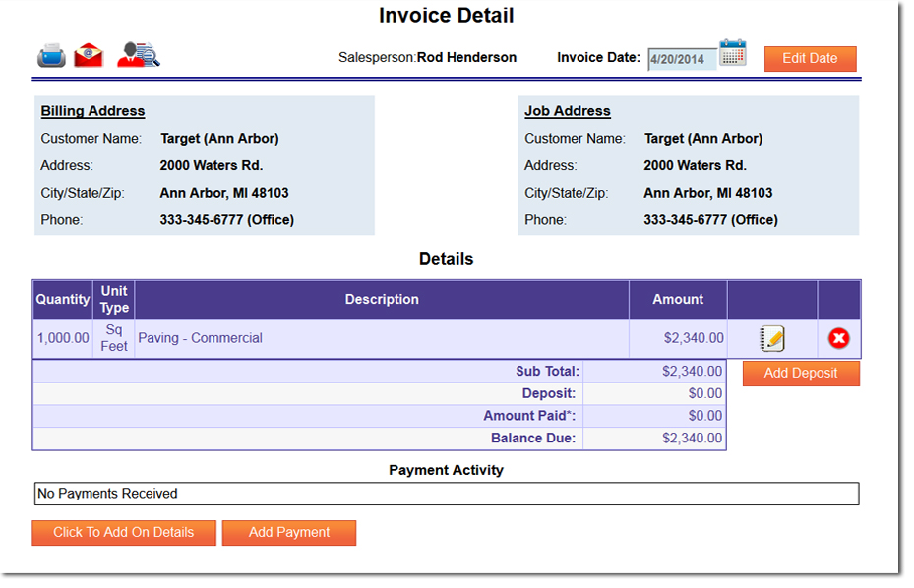The width and height of the screenshot is (914, 588).
Task: Click the Deposit value $0.00
Action: click(x=705, y=393)
